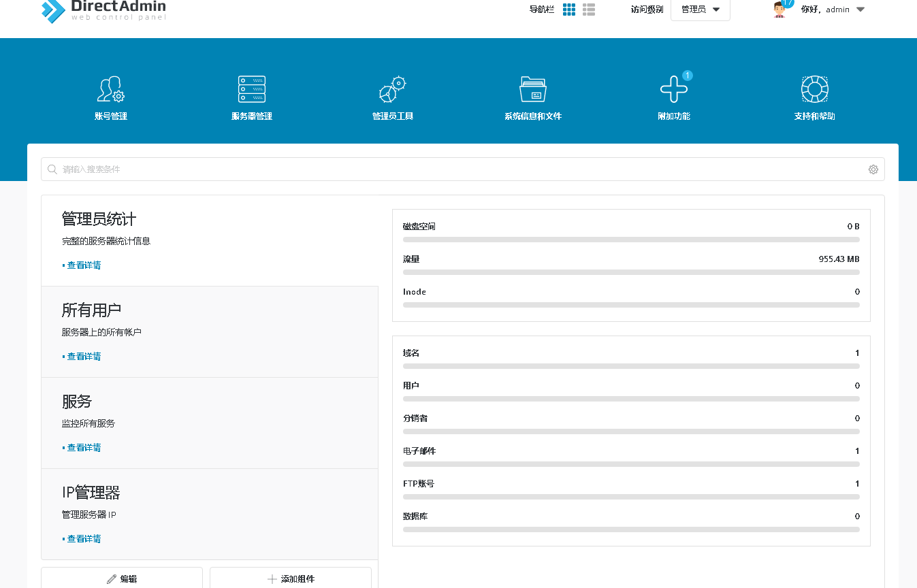Click the 导航栏 label
Screen dimensions: 917x588
(x=542, y=10)
